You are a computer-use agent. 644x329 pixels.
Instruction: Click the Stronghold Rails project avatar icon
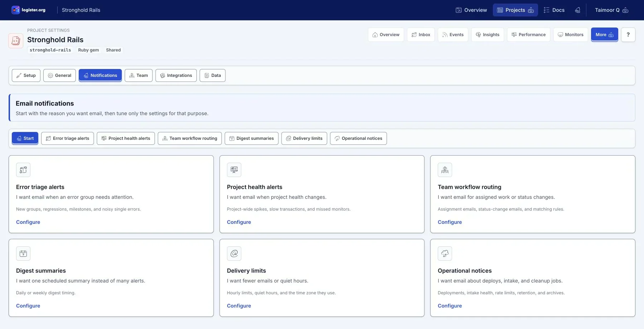pyautogui.click(x=16, y=41)
